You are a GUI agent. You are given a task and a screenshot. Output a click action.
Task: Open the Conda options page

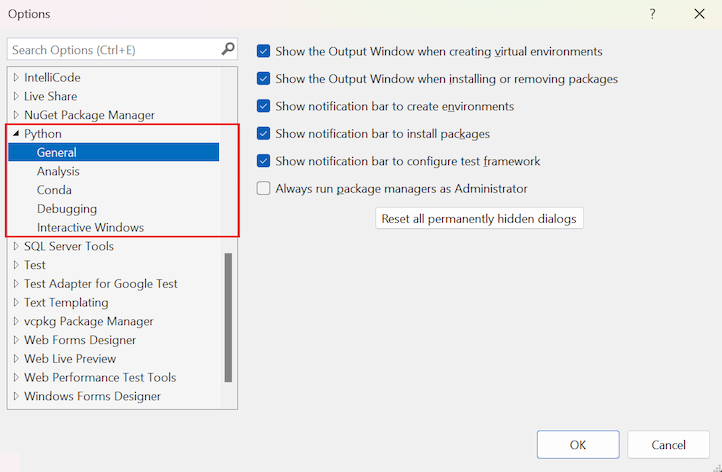[54, 190]
